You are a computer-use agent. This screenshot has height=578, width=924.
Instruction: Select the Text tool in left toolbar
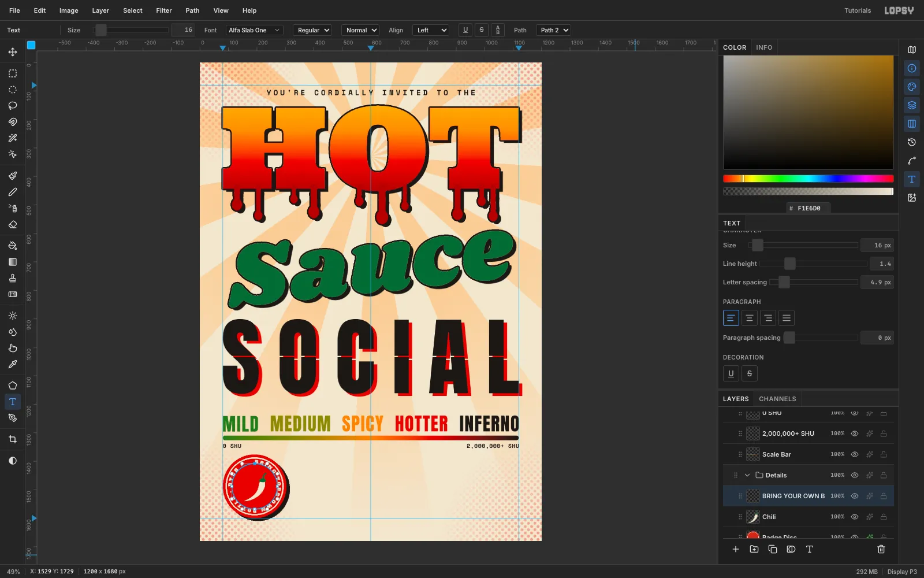coord(13,402)
